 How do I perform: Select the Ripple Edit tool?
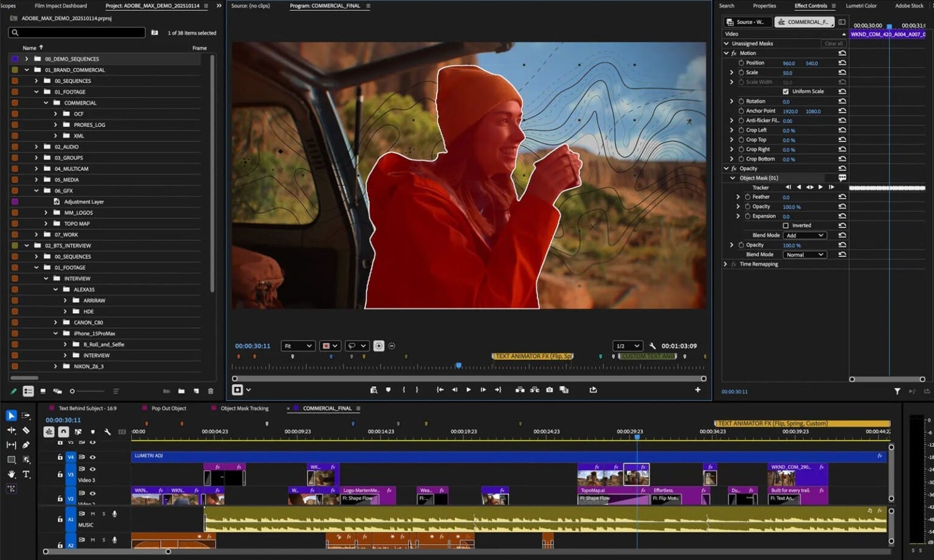pyautogui.click(x=11, y=430)
